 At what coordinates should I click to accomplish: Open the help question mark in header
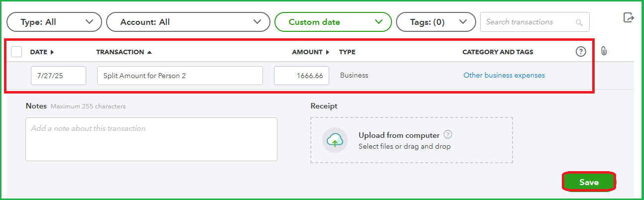point(581,52)
